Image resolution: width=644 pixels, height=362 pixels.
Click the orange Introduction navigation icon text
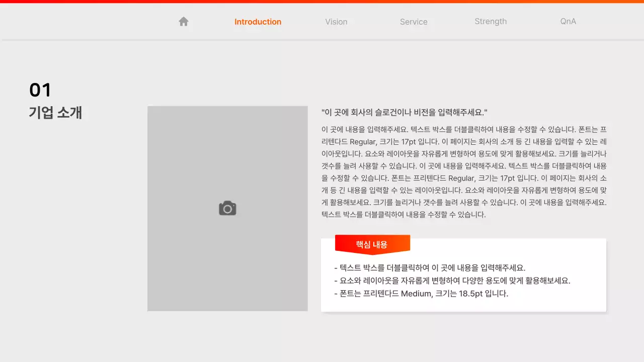[258, 22]
